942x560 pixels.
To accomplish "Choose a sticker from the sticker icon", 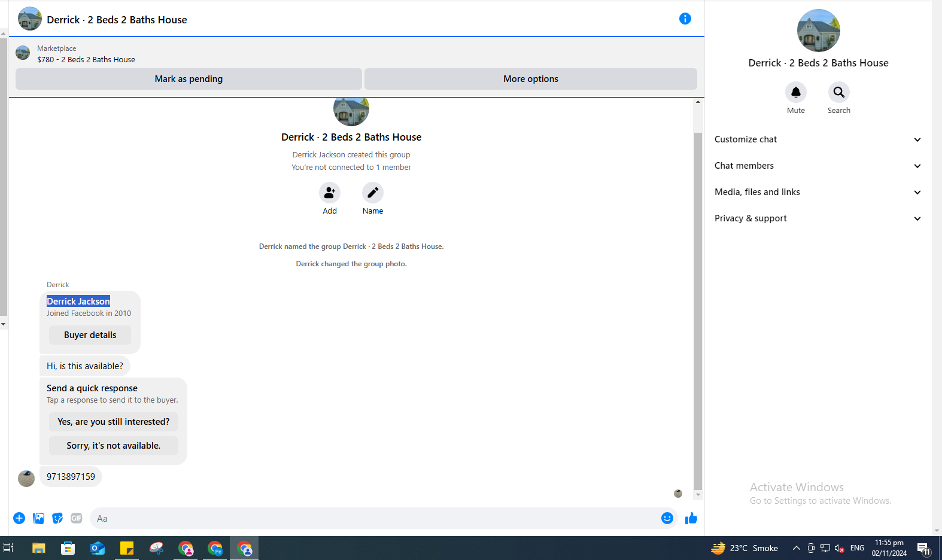I will 57,518.
